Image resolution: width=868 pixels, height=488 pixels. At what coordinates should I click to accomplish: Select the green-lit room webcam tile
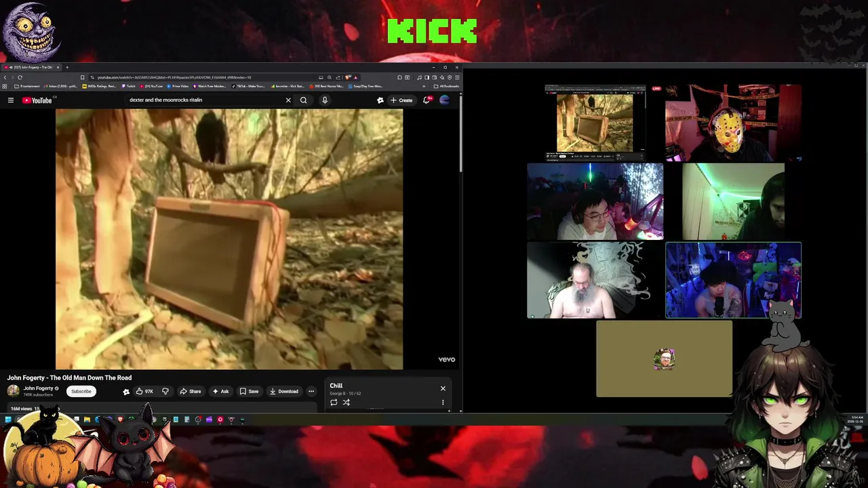coord(733,201)
